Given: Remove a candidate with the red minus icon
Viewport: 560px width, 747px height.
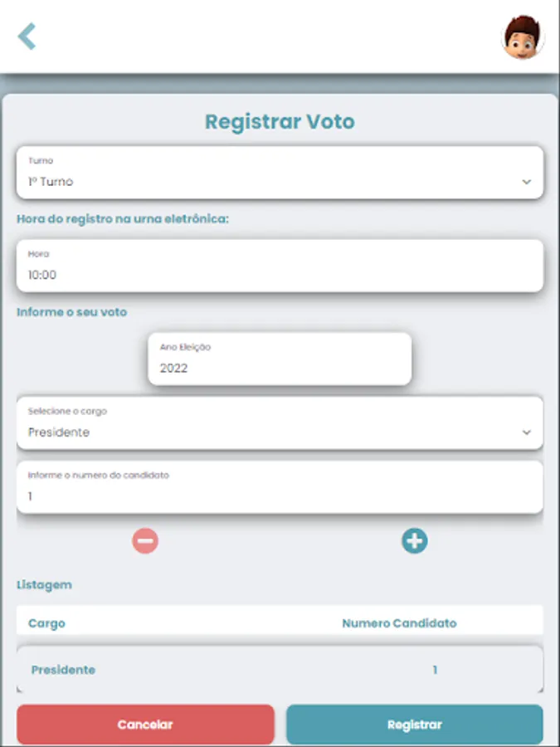Looking at the screenshot, I should 144,541.
